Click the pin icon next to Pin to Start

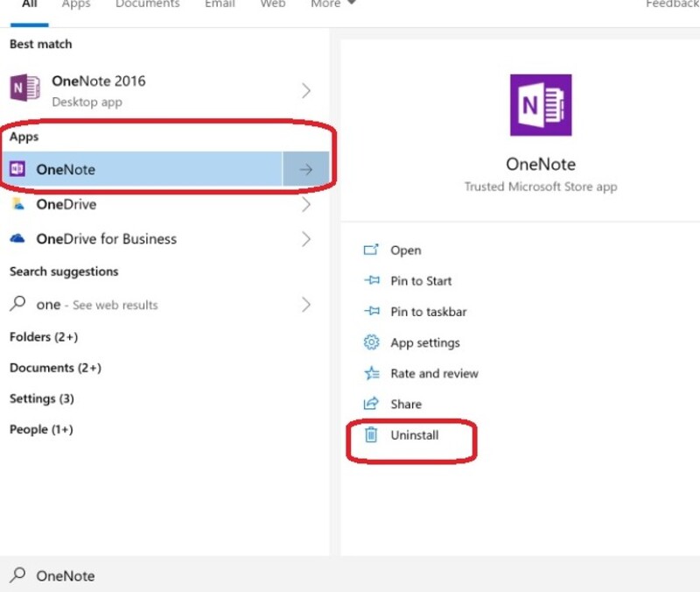pos(371,280)
